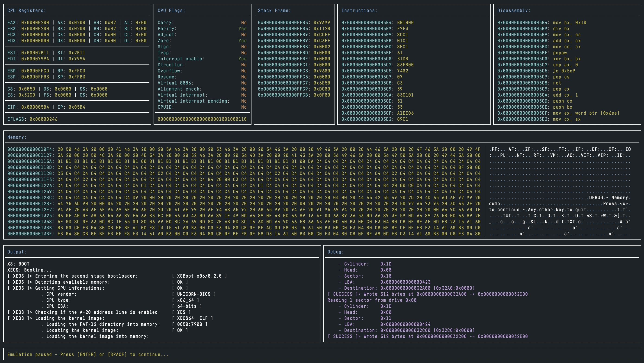
Task: Click the CPU Flags panel header
Action: click(171, 10)
